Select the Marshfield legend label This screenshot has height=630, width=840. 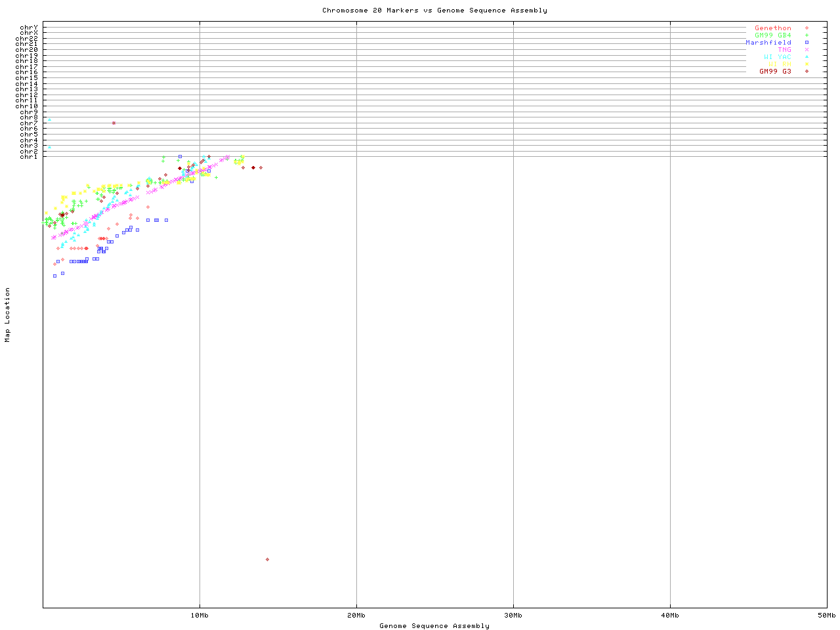(x=768, y=43)
